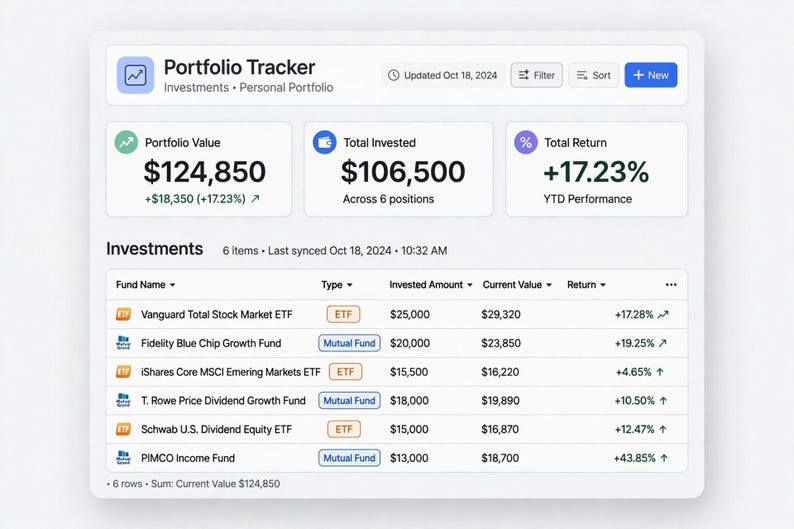Click the $124,850 Portfolio Value figure
Image resolution: width=794 pixels, height=529 pixels.
pos(205,172)
